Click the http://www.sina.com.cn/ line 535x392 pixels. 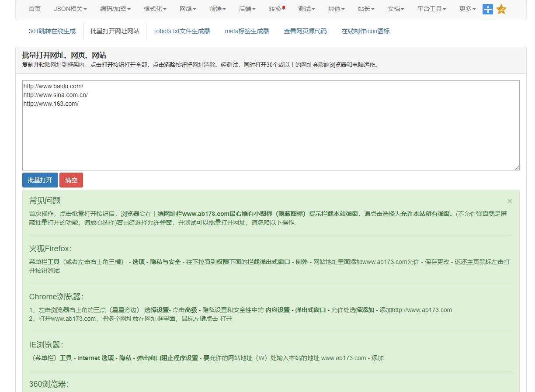(56, 95)
